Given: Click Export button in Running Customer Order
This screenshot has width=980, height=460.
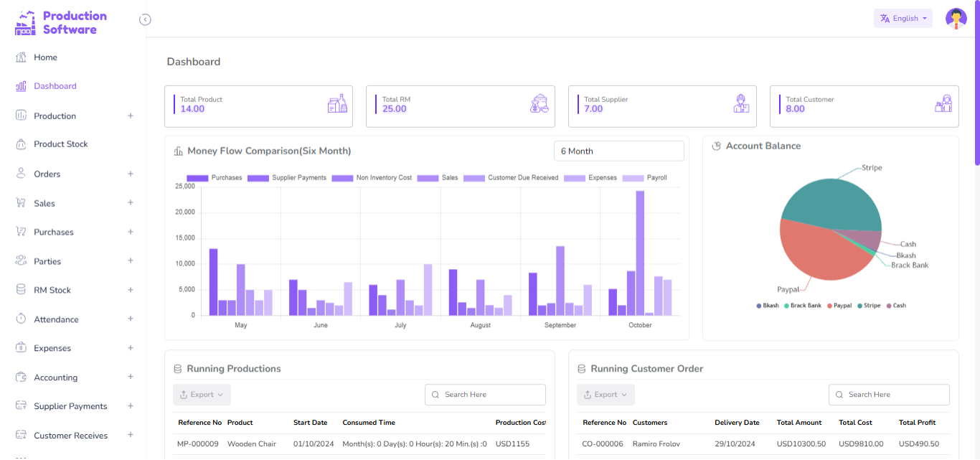Looking at the screenshot, I should [x=606, y=395].
